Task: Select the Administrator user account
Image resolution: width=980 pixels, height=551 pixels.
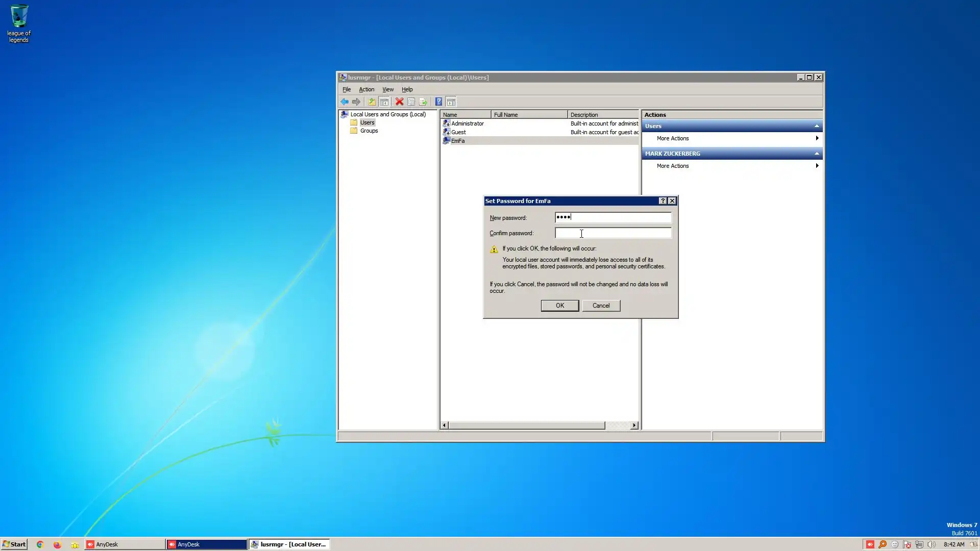Action: (x=467, y=123)
